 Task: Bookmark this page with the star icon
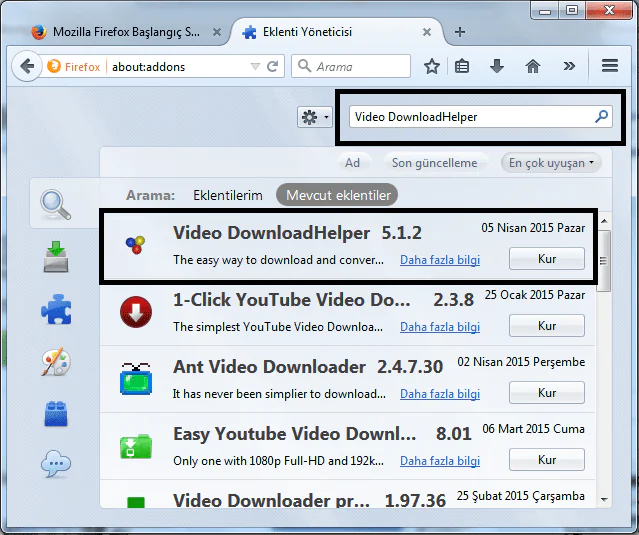432,66
